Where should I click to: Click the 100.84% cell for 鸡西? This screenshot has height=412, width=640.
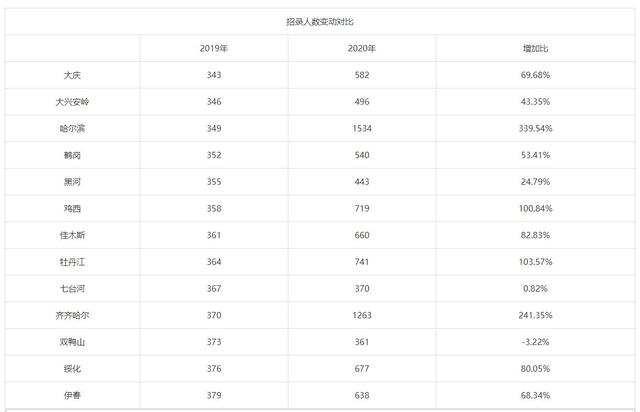535,209
